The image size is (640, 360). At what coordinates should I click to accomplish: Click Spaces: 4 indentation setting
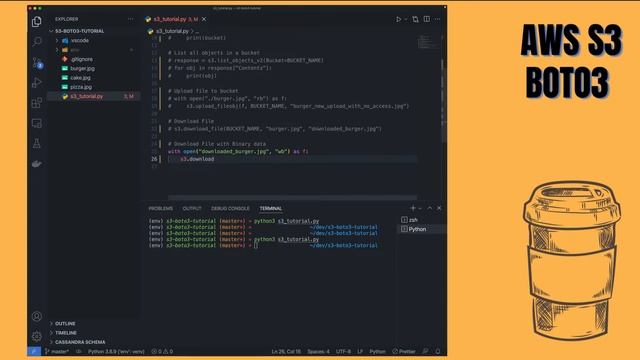point(318,351)
